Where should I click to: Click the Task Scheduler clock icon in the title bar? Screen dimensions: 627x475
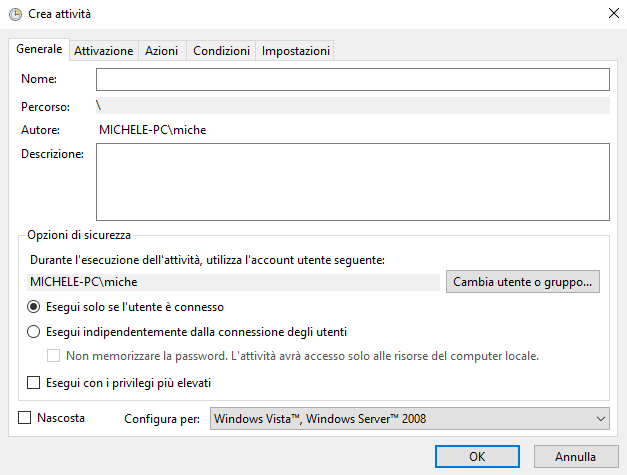tap(15, 14)
